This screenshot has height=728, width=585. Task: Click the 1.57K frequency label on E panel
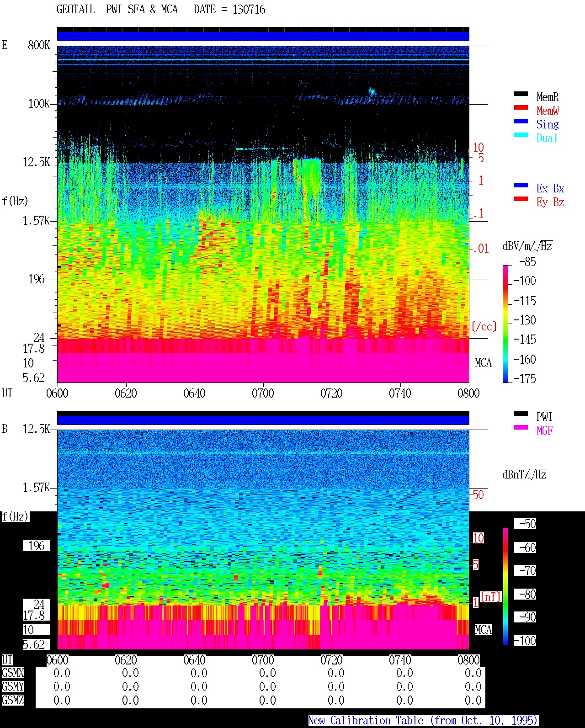(37, 220)
